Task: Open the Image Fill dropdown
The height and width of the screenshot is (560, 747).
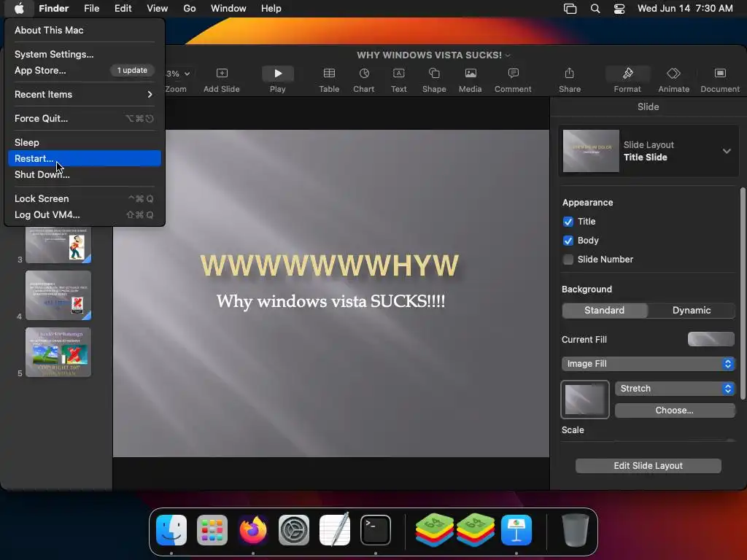Action: point(648,364)
